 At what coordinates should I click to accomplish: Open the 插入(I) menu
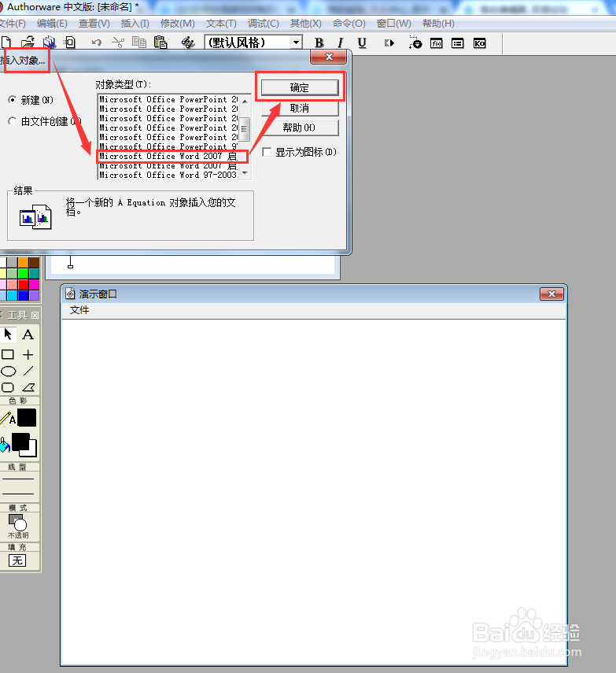tap(135, 24)
